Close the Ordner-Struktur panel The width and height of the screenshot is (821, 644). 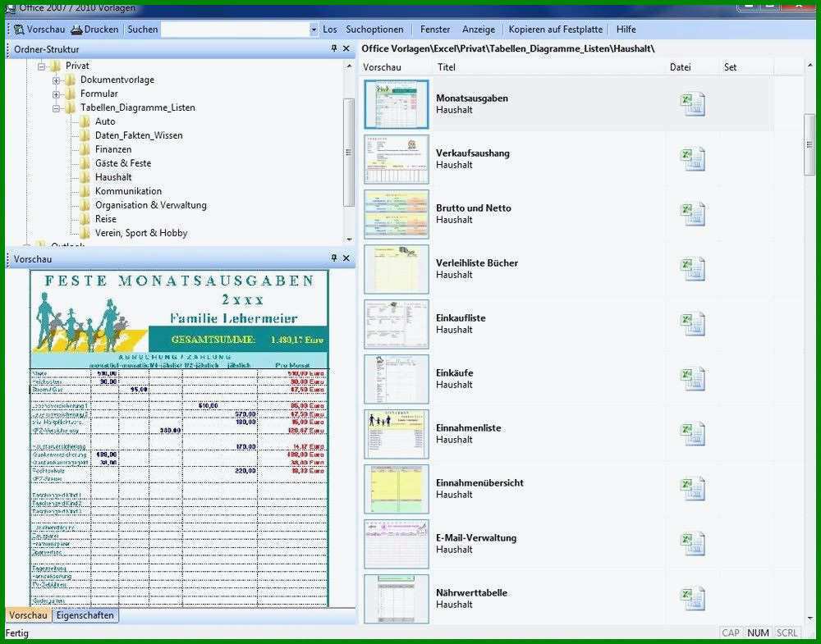click(346, 48)
